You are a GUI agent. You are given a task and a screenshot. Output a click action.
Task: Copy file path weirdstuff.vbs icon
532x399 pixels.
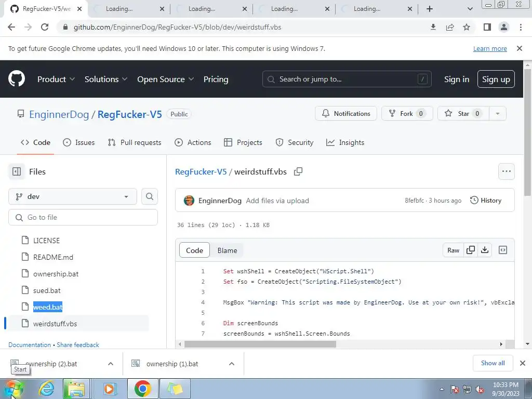[x=298, y=171]
